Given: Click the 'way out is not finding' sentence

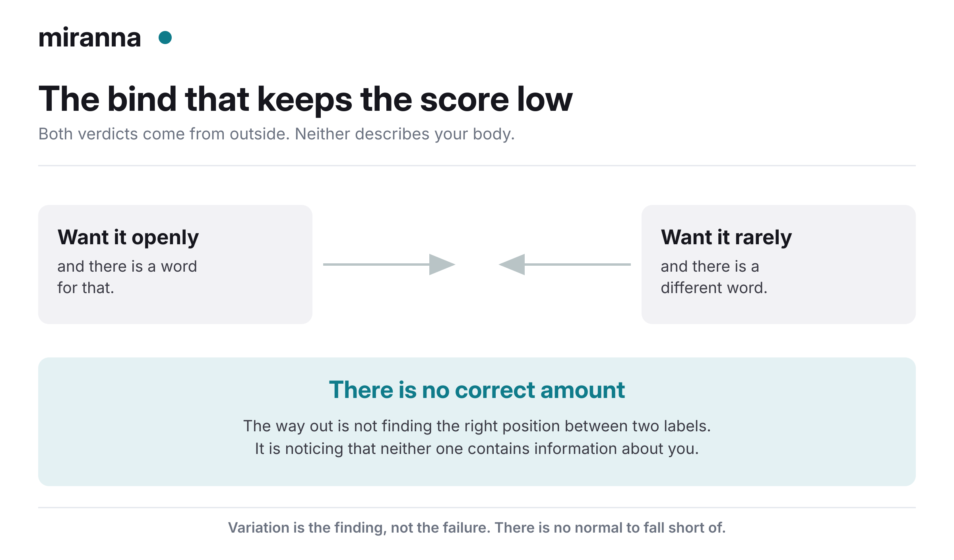Looking at the screenshot, I should tap(477, 426).
